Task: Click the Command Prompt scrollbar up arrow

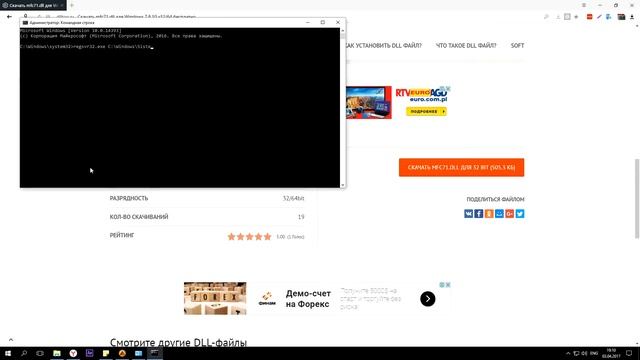Action: point(342,30)
